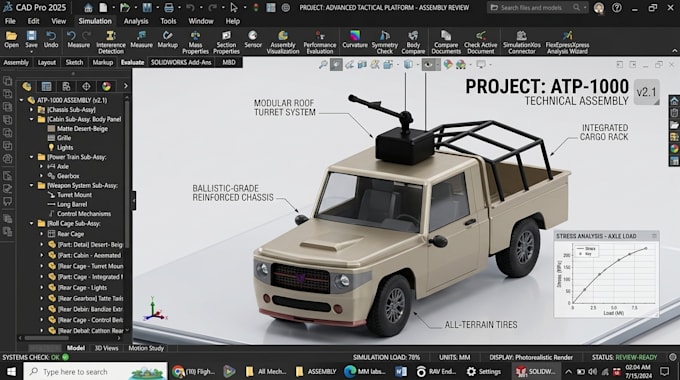Run the Symmetry Check tool
This screenshot has width=680, height=380.
(385, 43)
